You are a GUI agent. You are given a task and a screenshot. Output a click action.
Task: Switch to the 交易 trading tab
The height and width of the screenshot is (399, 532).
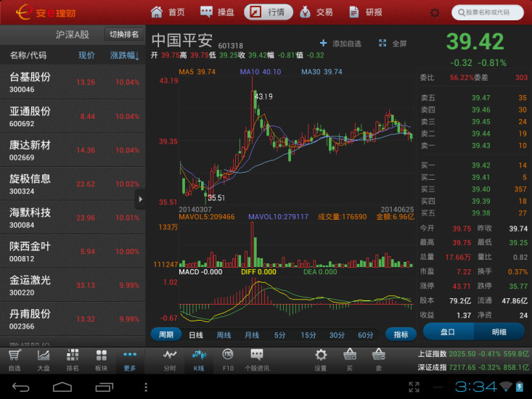(x=316, y=12)
